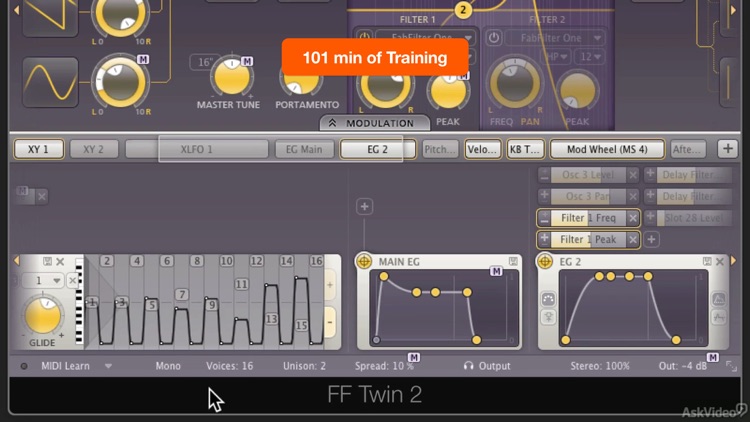Image resolution: width=750 pixels, height=422 pixels.
Task: Click EG 2 drag target icon
Action: pos(545,261)
